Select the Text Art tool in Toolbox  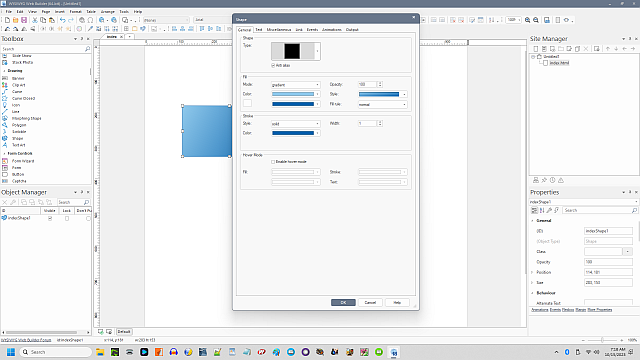(x=18, y=145)
